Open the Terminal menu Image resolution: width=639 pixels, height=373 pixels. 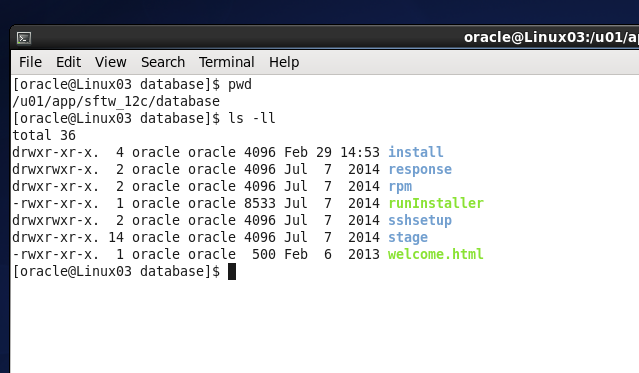click(227, 62)
